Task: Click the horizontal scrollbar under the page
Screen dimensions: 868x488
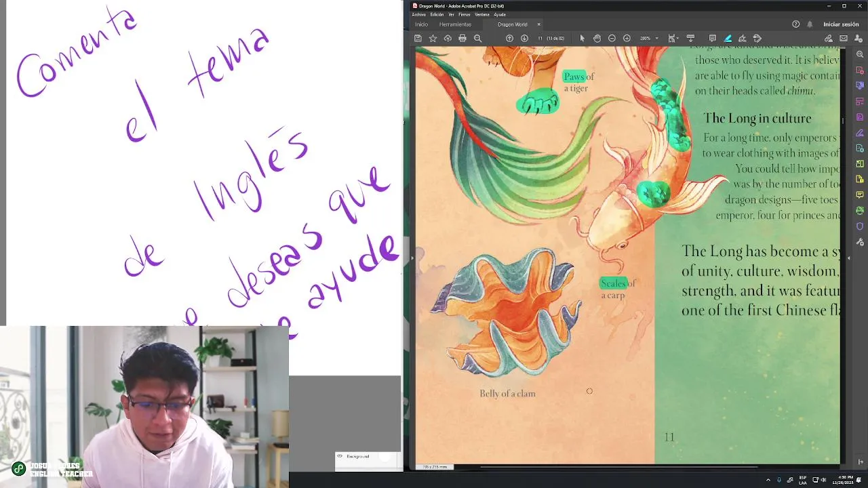Action: 619,467
